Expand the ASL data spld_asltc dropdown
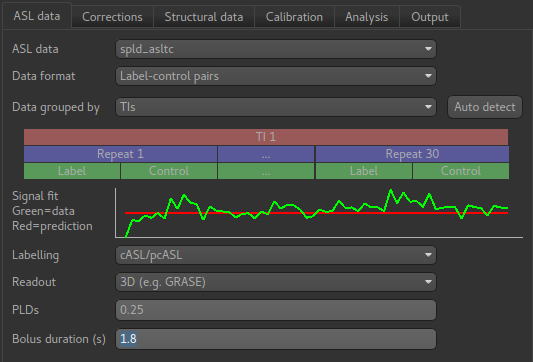The height and width of the screenshot is (362, 533). point(276,49)
